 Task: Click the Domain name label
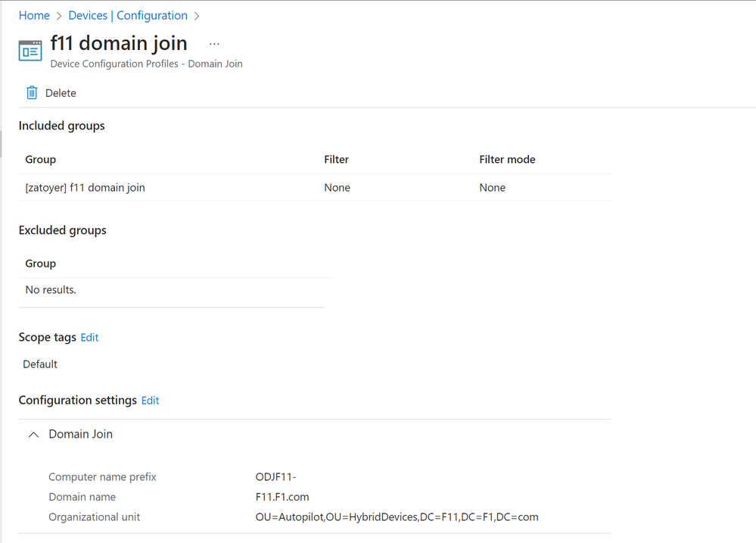click(82, 497)
